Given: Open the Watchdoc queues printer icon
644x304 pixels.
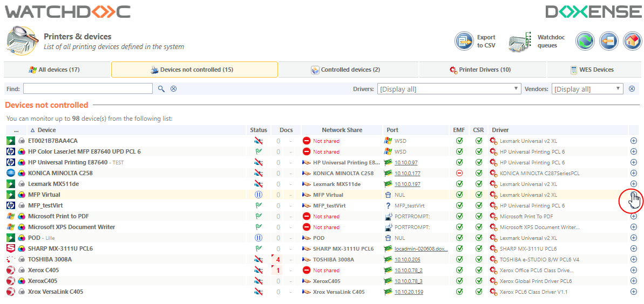Looking at the screenshot, I should pos(521,41).
